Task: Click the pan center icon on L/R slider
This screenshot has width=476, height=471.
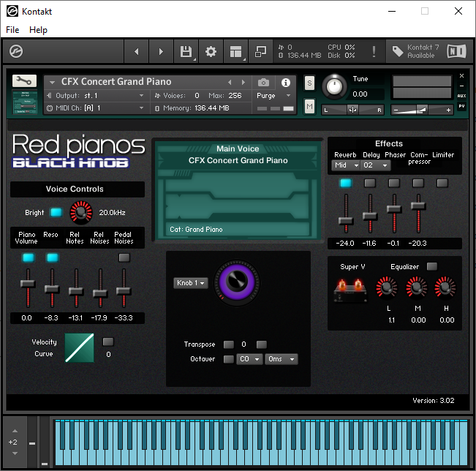Action: [352, 110]
